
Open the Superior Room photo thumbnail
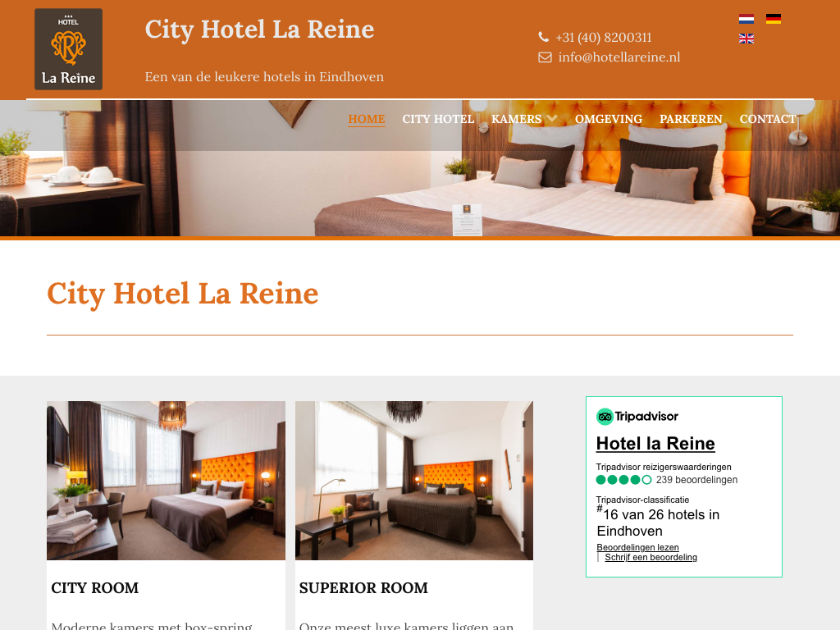(414, 481)
